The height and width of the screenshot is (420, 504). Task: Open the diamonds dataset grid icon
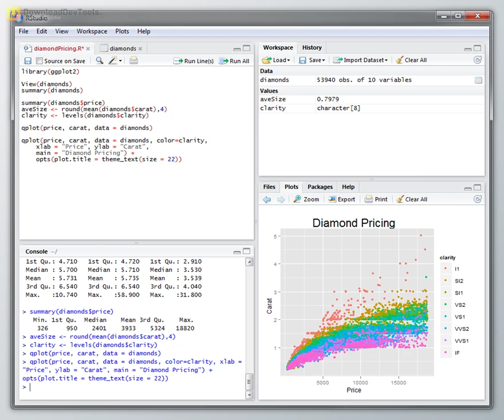point(478,80)
